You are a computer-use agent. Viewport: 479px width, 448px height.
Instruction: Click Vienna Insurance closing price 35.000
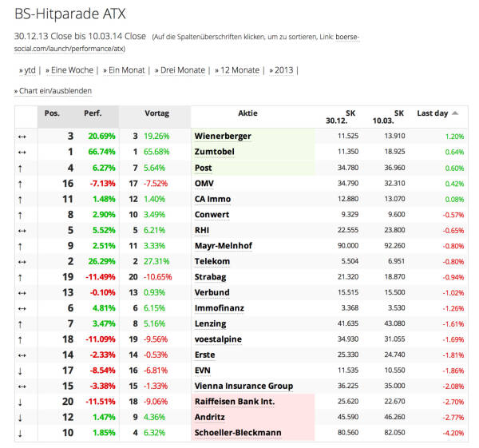(394, 387)
